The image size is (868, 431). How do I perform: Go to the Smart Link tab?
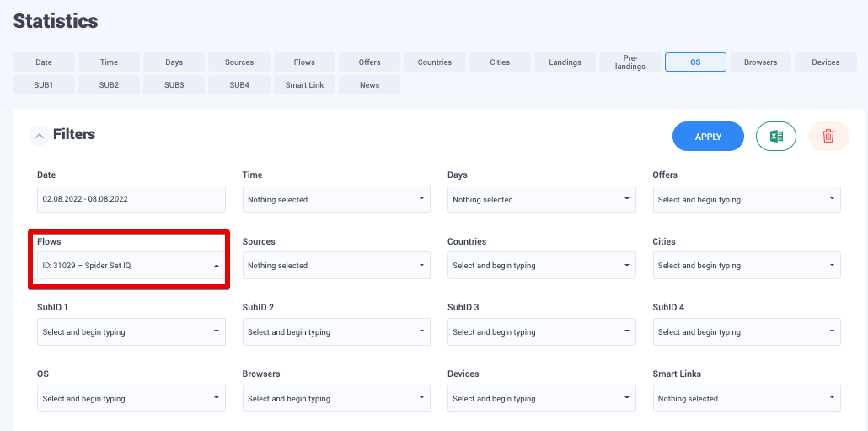click(304, 85)
